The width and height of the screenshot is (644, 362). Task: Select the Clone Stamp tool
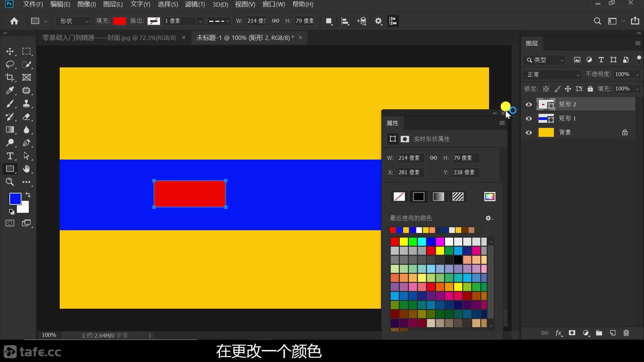tap(26, 104)
